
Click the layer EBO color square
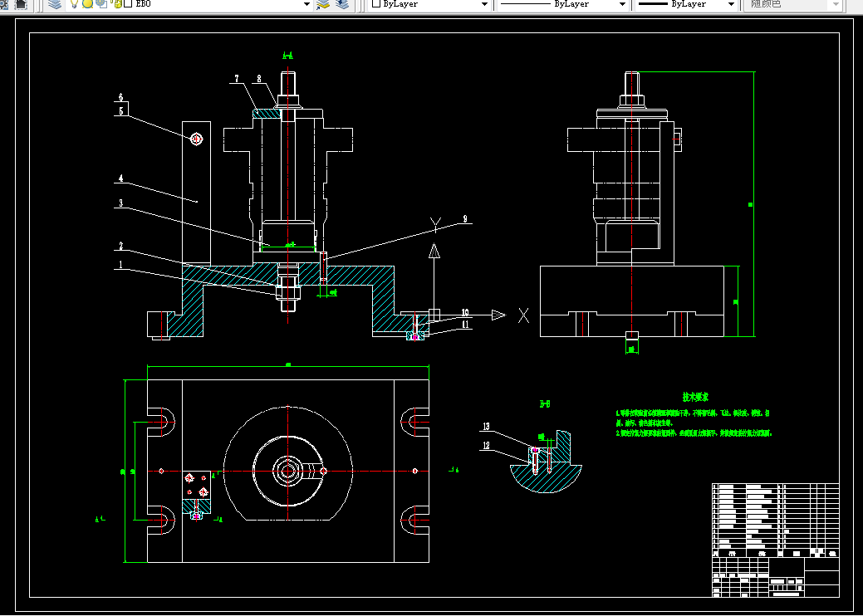tap(128, 4)
